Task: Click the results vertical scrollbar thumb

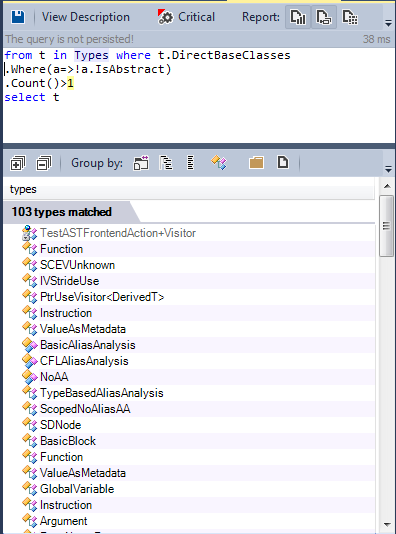Action: [386, 226]
